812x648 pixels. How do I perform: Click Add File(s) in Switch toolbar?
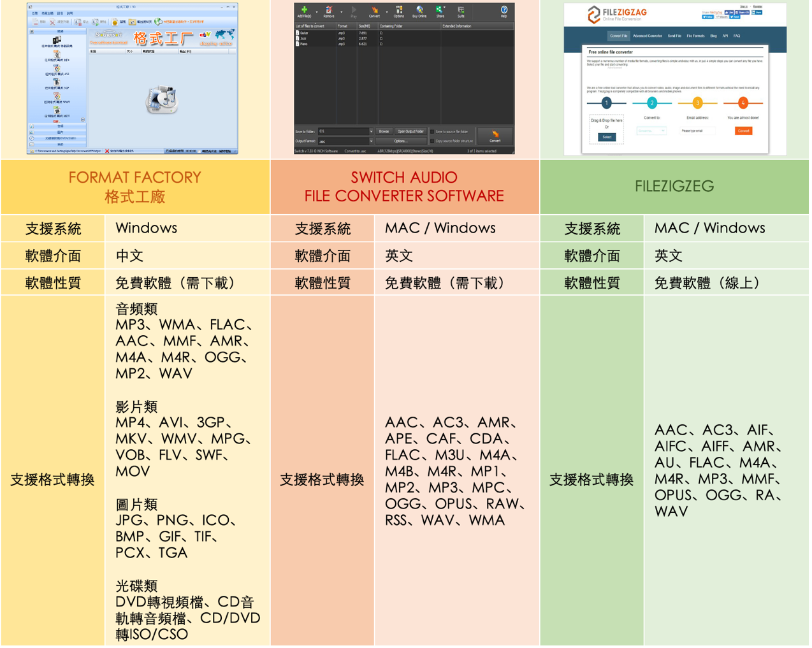pos(304,11)
